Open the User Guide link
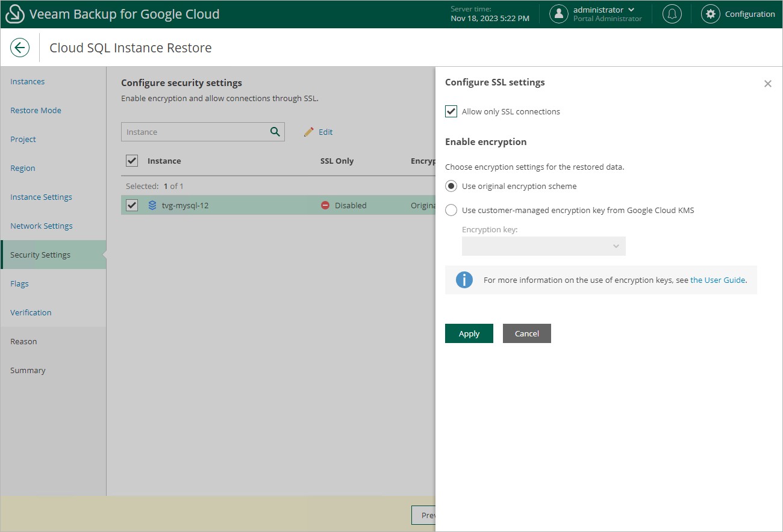 [x=718, y=280]
